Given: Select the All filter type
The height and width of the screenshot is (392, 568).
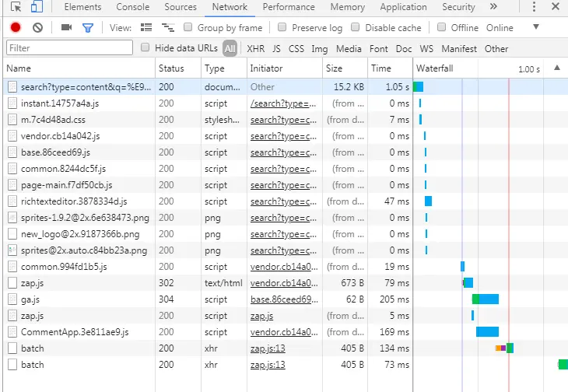Looking at the screenshot, I should [x=230, y=48].
